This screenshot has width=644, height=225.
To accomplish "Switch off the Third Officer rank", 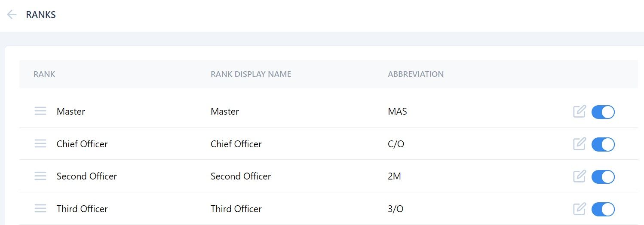I will tap(603, 209).
